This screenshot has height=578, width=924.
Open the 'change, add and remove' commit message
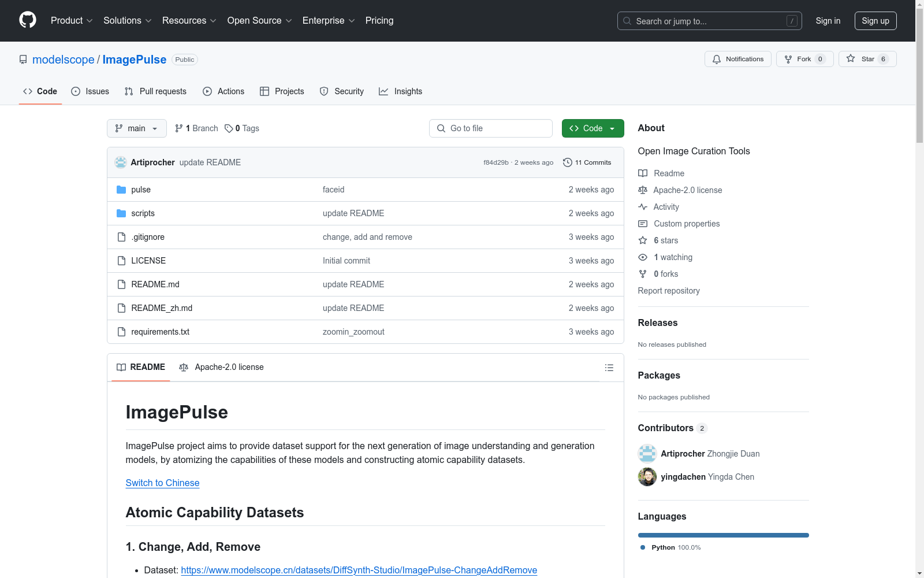coord(367,237)
